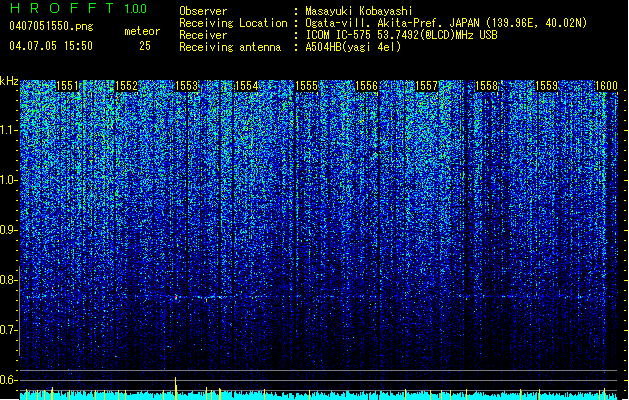The image size is (629, 400).
Task: Click the 1558 time marker
Action: click(x=487, y=86)
